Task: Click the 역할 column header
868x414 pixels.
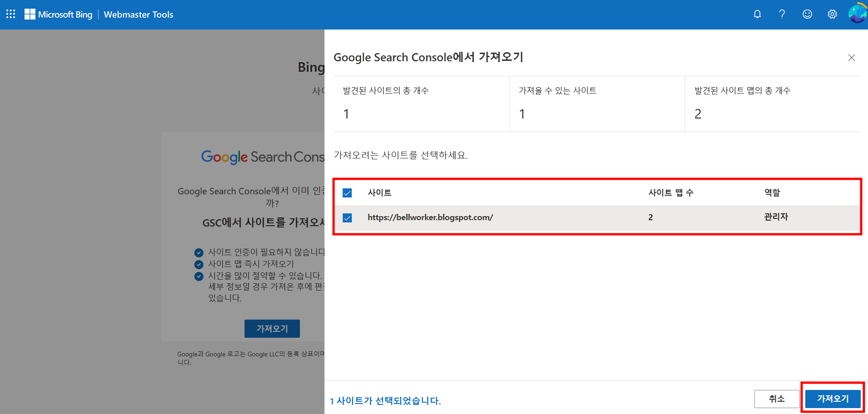Action: pyautogui.click(x=772, y=192)
